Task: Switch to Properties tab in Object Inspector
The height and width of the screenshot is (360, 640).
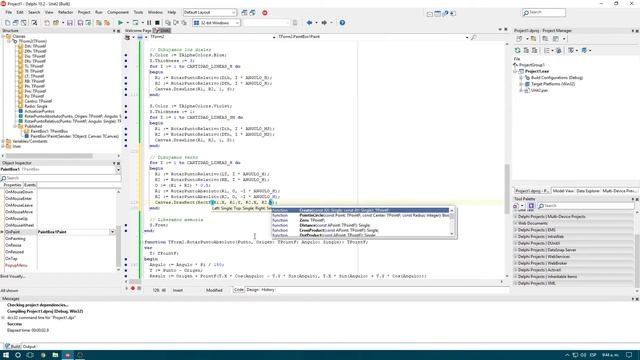Action: pos(12,185)
